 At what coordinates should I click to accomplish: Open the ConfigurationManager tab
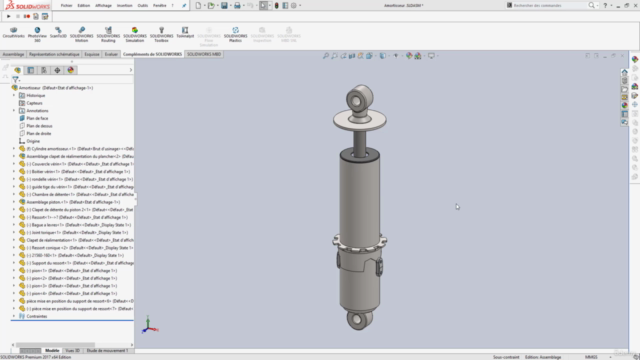click(44, 70)
